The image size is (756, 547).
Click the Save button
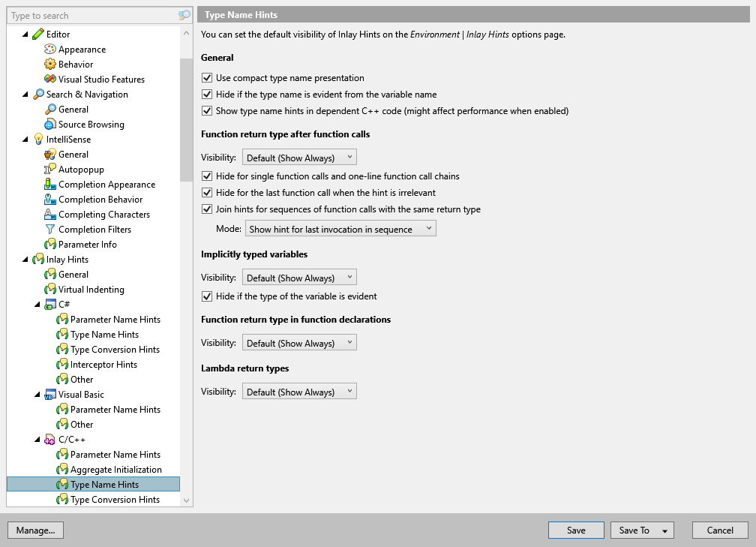tap(576, 530)
